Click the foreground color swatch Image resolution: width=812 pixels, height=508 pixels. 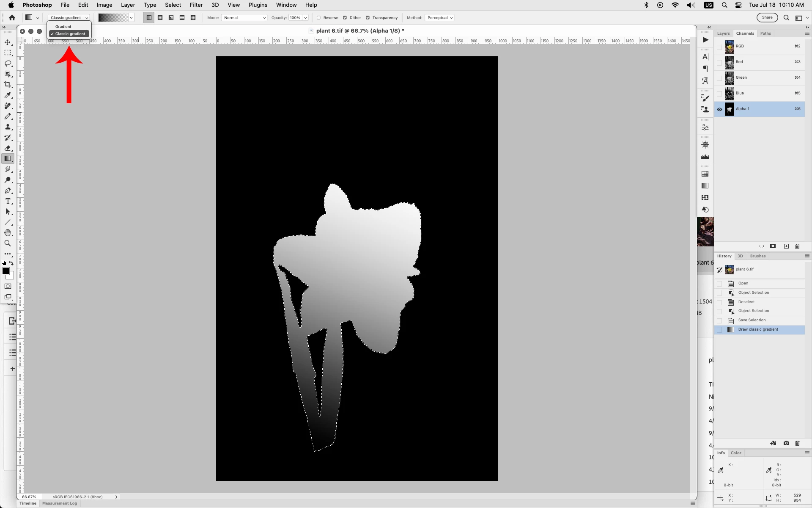click(x=5, y=271)
